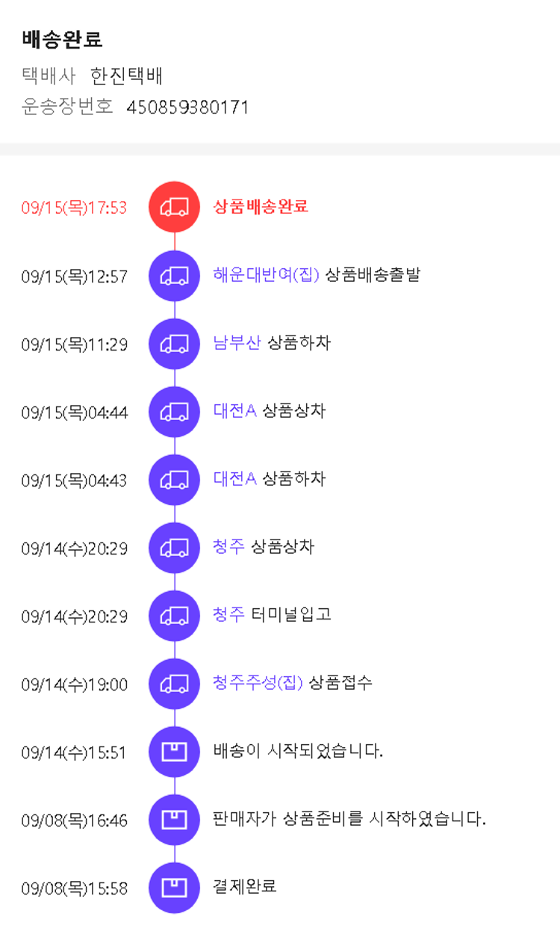
Task: Click the red 상품배송완료 status text
Action: coord(261,207)
